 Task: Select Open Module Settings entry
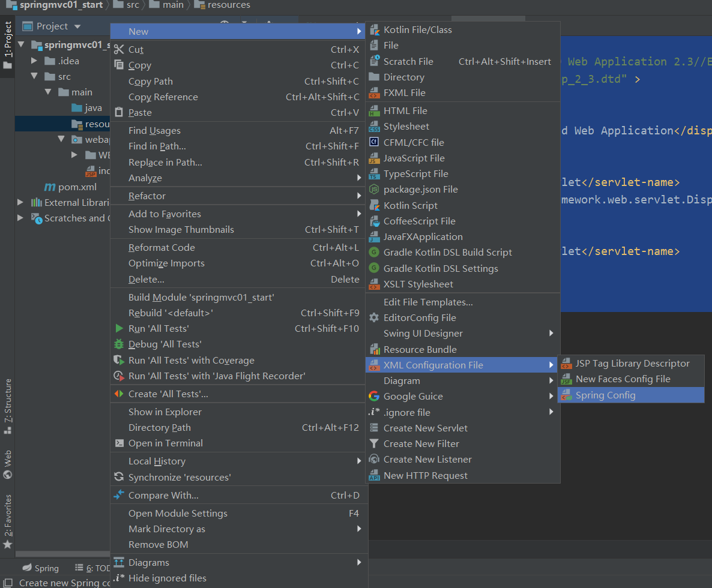pos(238,513)
